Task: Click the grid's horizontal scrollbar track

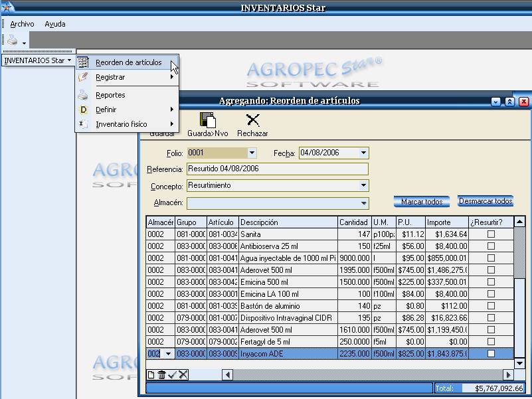Action: tap(368, 375)
